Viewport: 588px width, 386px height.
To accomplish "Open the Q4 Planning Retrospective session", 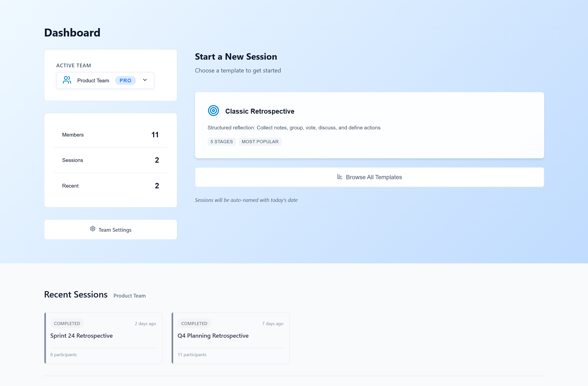I will 230,338.
